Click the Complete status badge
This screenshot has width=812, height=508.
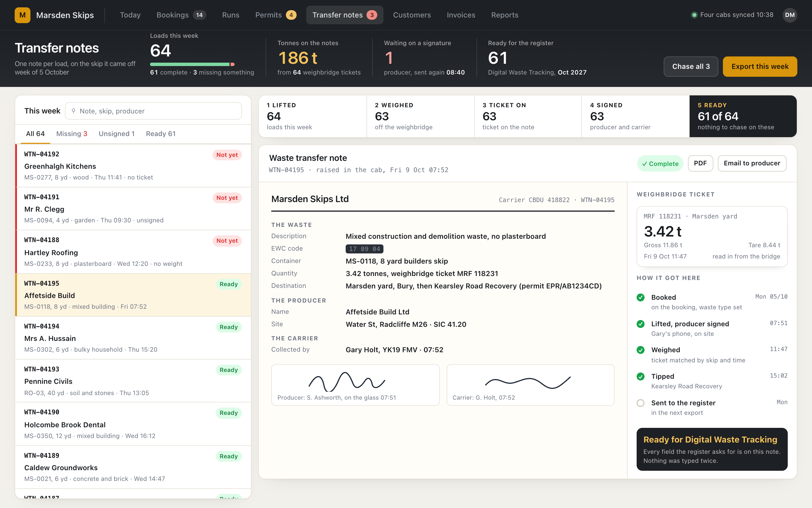tap(660, 164)
